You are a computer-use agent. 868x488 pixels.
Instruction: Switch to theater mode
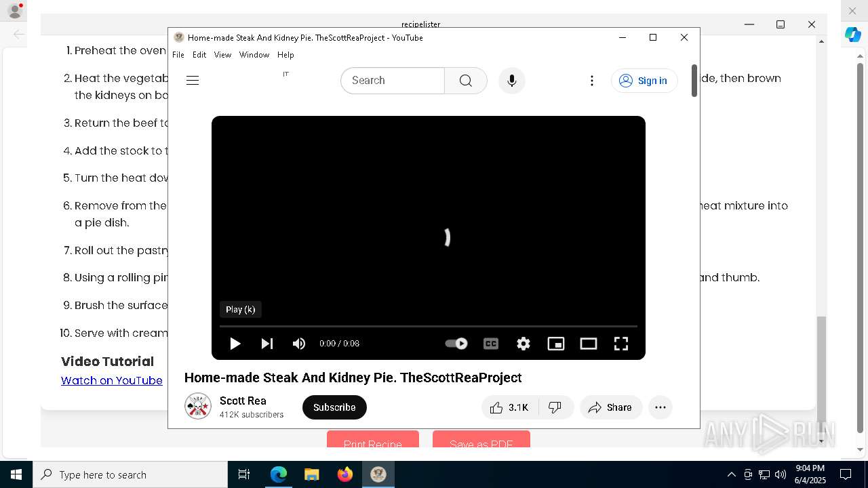[x=589, y=344]
